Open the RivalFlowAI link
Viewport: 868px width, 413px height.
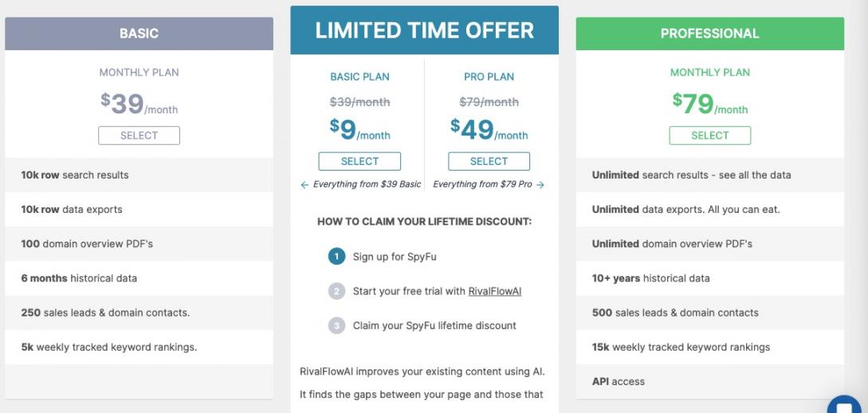(494, 291)
